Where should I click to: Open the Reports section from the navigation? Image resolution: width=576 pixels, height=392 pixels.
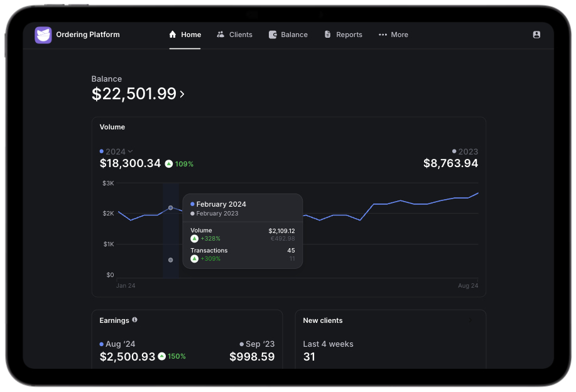click(343, 35)
